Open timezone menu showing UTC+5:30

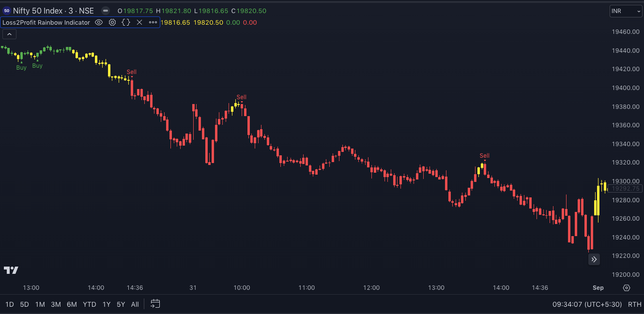tap(587, 304)
